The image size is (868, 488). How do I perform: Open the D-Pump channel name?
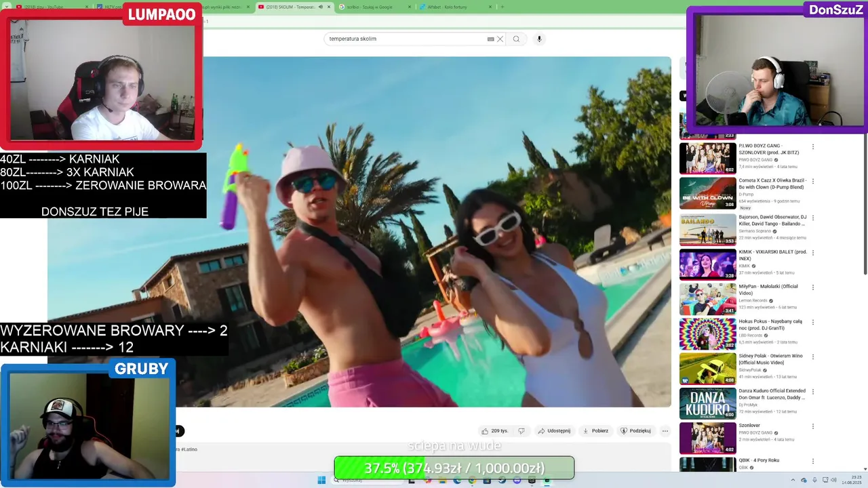point(745,195)
